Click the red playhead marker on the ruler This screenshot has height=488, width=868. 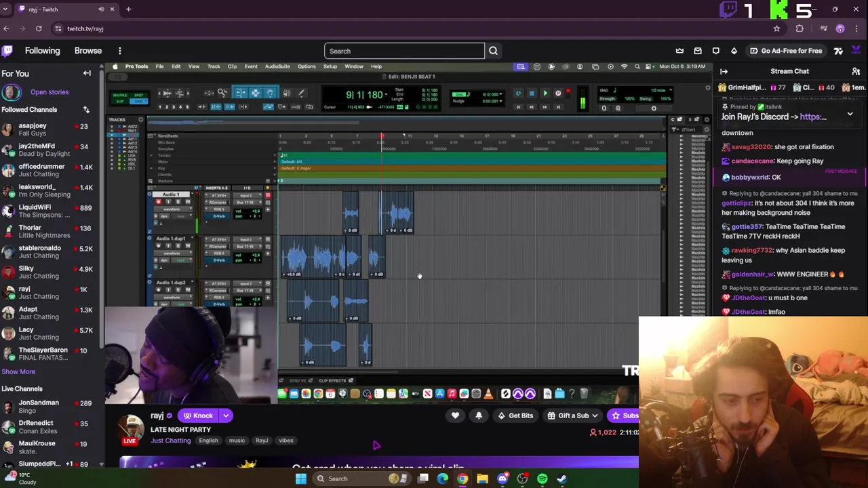[x=382, y=136]
